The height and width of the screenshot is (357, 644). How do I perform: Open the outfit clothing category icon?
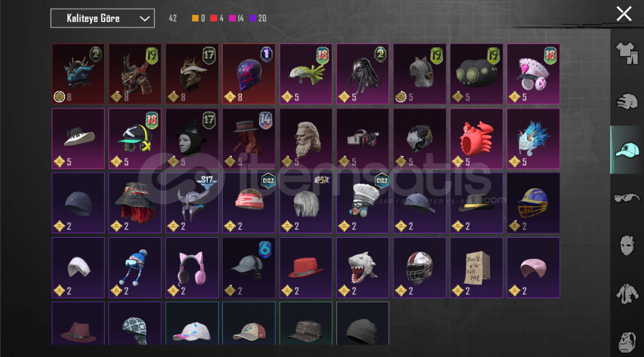(626, 53)
